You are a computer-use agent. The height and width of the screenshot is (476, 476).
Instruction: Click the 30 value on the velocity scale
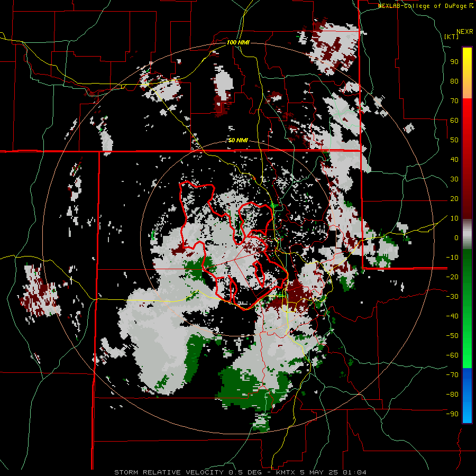(x=454, y=179)
